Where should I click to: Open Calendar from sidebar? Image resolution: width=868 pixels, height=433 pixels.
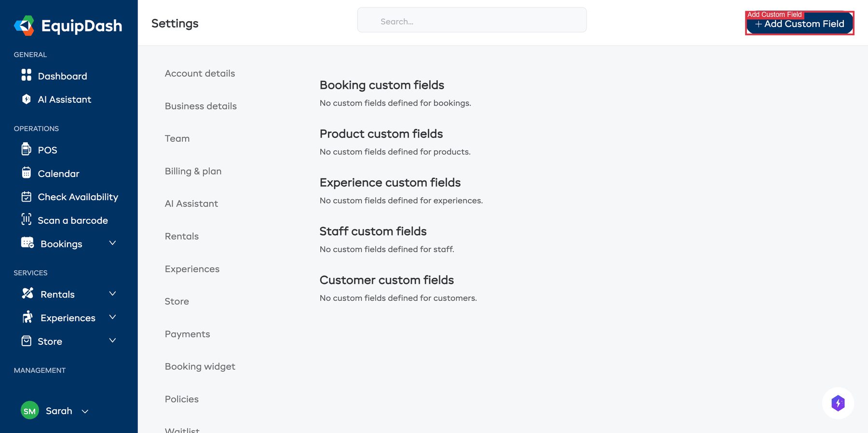click(x=59, y=174)
